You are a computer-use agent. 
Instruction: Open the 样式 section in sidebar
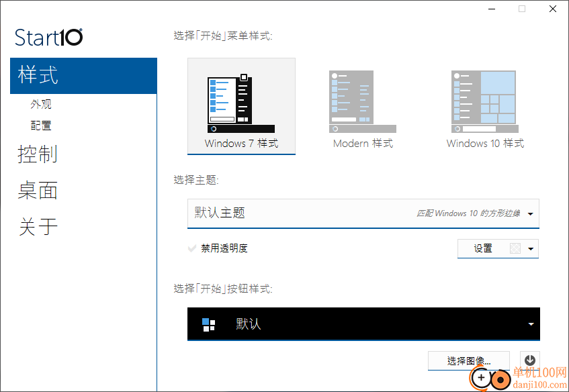83,75
